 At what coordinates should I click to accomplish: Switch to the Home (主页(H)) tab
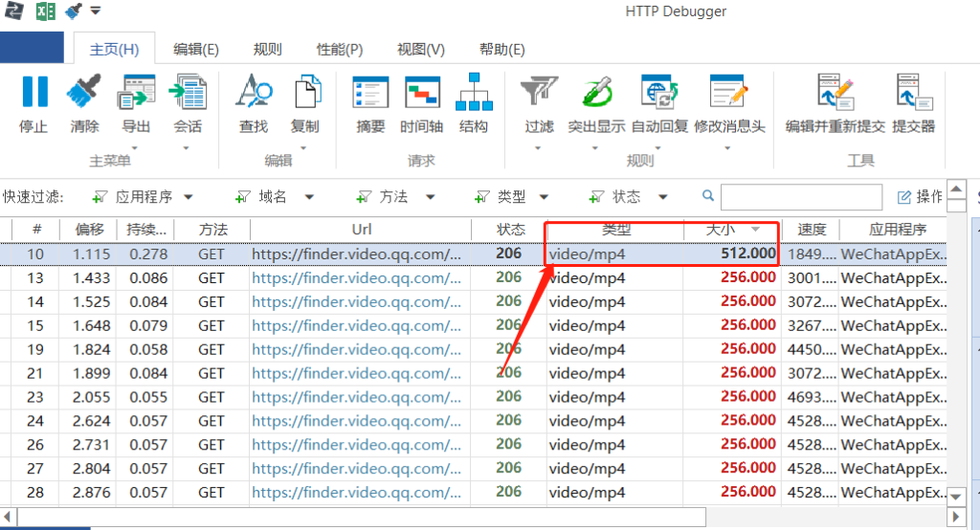tap(115, 50)
